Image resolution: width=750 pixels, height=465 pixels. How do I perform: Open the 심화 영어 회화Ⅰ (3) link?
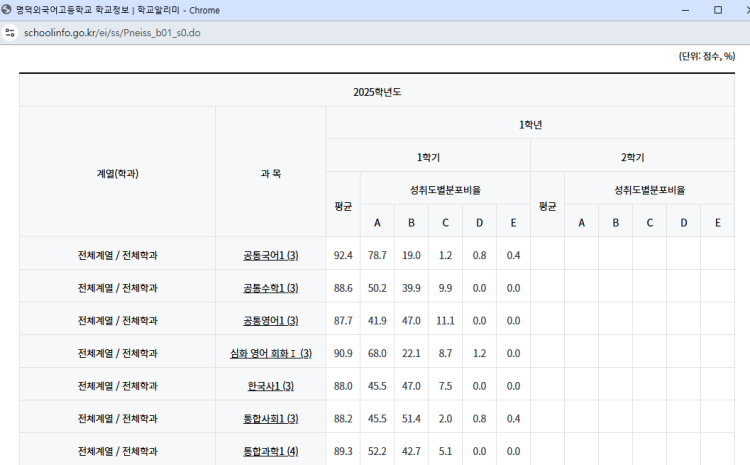[x=270, y=354]
